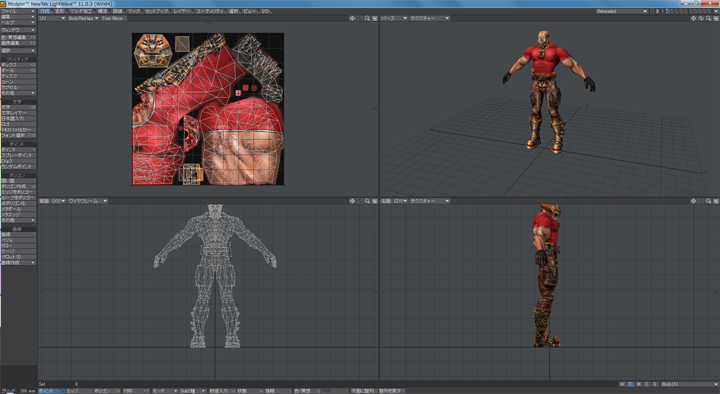Image resolution: width=720 pixels, height=394 pixels.
Task: Select the カプセル (Capsule) primitive tool
Action: coord(18,87)
